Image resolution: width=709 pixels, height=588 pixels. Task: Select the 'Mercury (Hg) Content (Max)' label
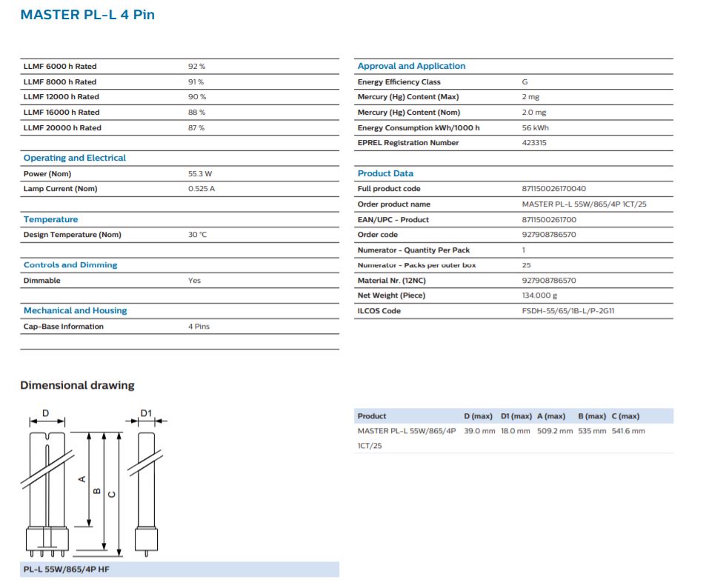click(x=408, y=97)
